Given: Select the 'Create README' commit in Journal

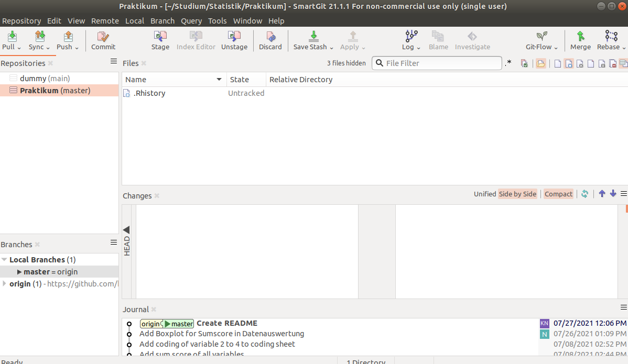Looking at the screenshot, I should 226,323.
